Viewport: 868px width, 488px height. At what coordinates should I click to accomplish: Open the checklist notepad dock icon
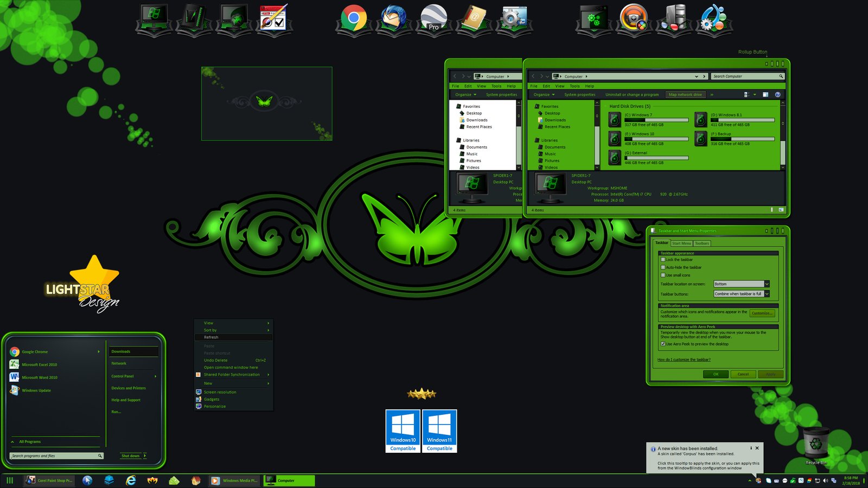pos(273,19)
